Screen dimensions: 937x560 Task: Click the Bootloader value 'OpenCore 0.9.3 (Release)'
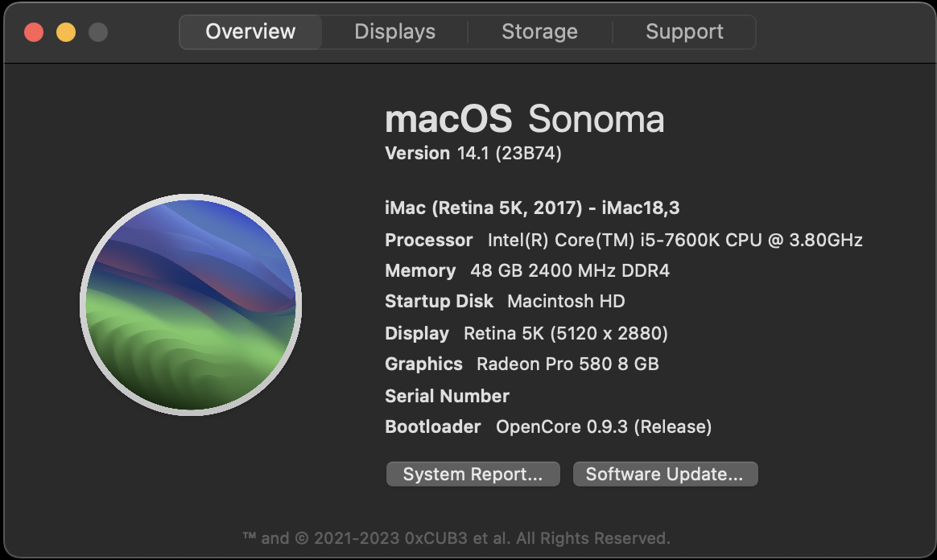click(x=604, y=427)
